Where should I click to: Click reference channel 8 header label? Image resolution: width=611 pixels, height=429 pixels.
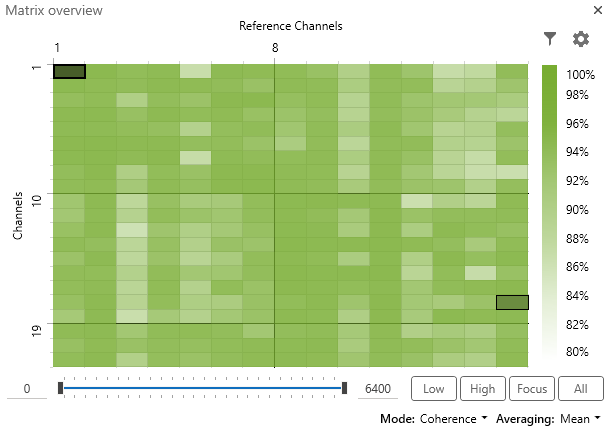tap(275, 47)
